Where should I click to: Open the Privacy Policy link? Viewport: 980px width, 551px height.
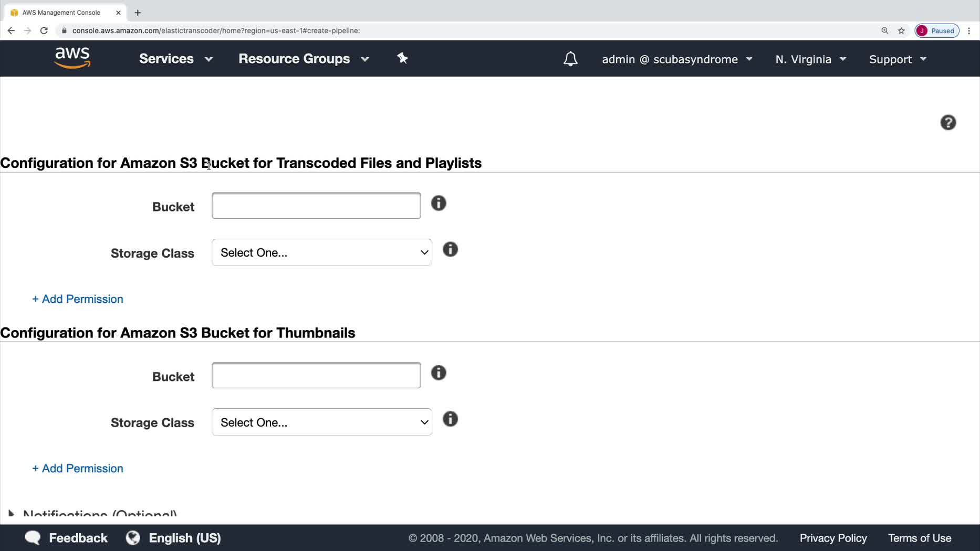[833, 538]
